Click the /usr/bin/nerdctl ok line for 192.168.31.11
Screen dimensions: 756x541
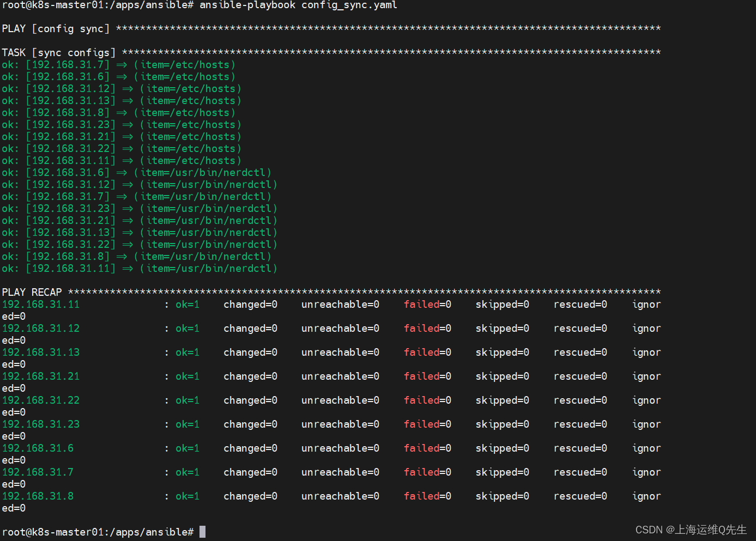(x=140, y=269)
